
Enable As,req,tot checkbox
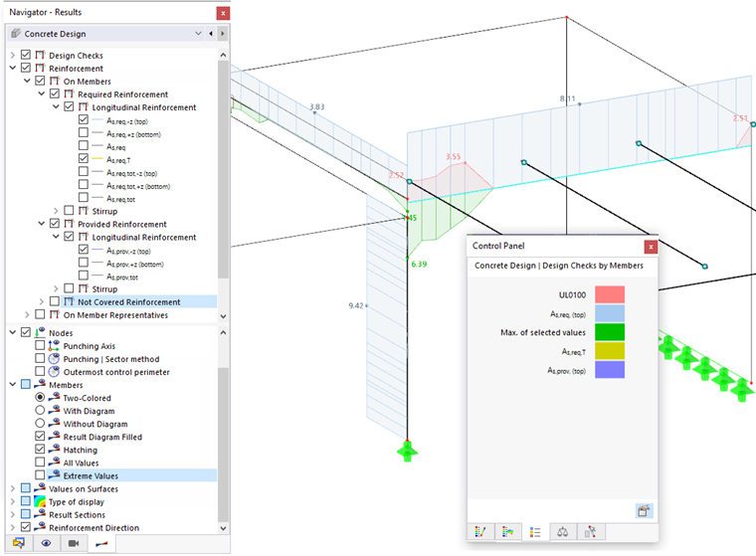pos(84,198)
